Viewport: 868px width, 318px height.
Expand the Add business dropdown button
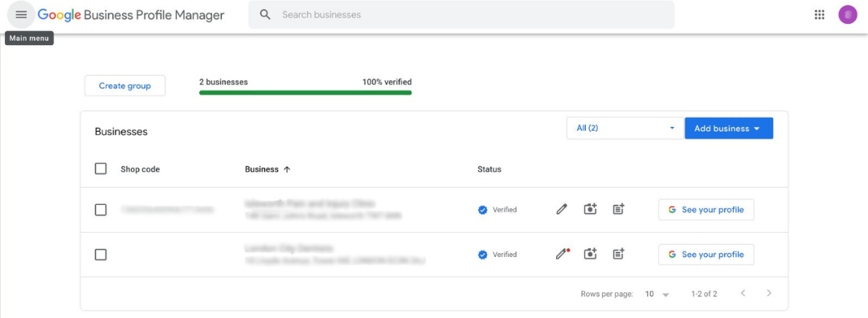(728, 128)
